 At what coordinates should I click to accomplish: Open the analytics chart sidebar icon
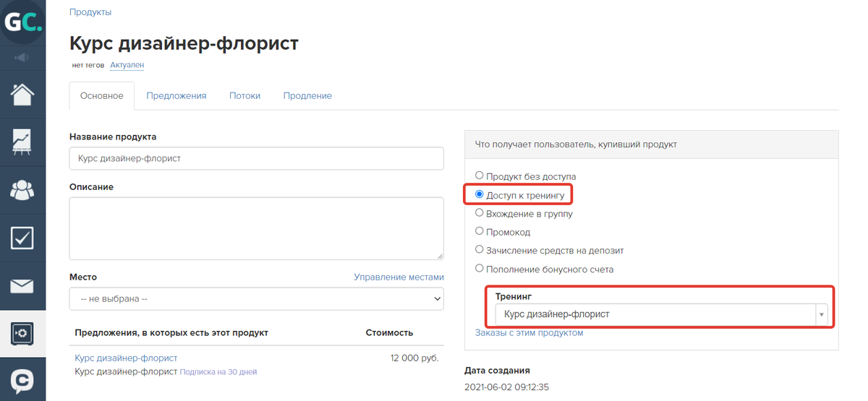pos(22,142)
